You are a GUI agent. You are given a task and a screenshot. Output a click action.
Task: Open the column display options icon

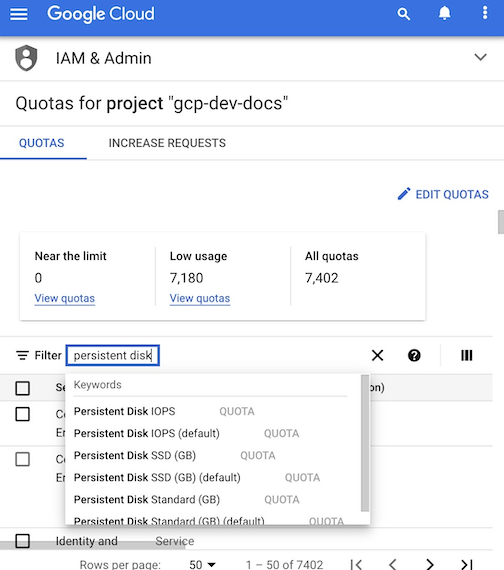click(467, 355)
